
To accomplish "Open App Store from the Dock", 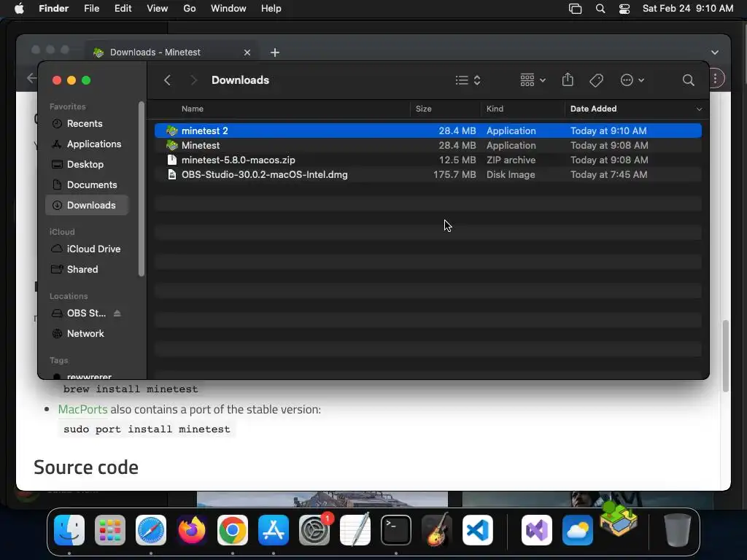I will click(274, 530).
